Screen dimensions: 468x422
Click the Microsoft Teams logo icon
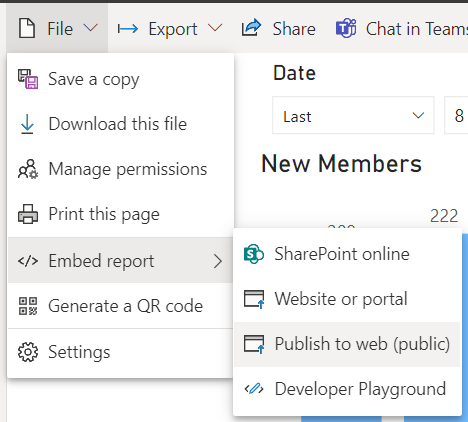346,28
